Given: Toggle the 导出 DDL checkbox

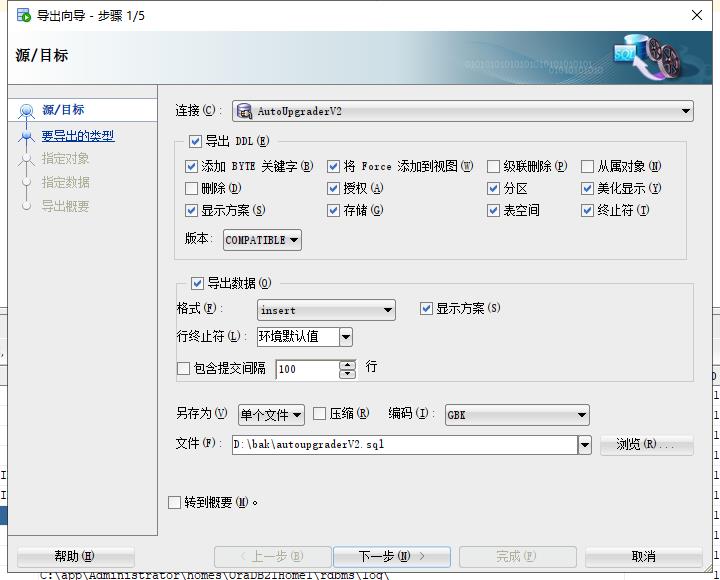Looking at the screenshot, I should coord(196,142).
